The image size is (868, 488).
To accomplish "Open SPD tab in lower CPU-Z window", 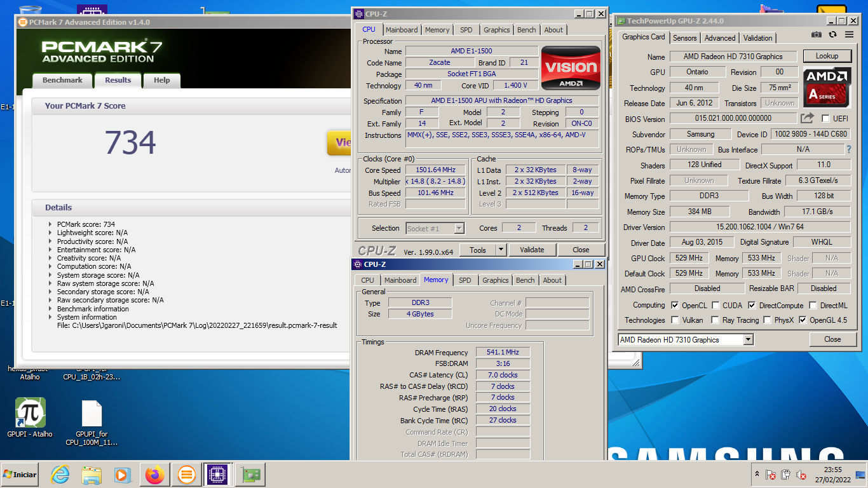I will [465, 280].
